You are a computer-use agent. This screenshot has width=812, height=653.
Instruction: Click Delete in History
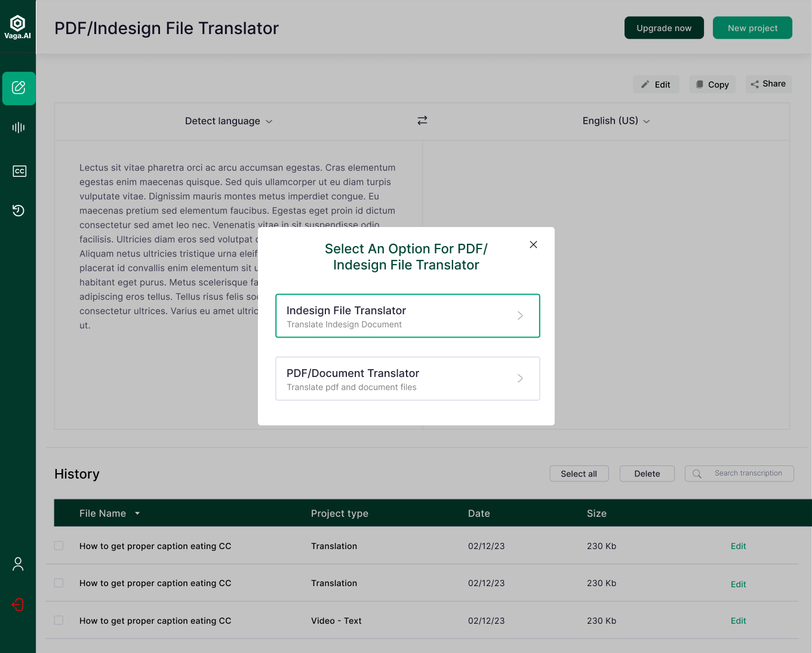click(647, 474)
